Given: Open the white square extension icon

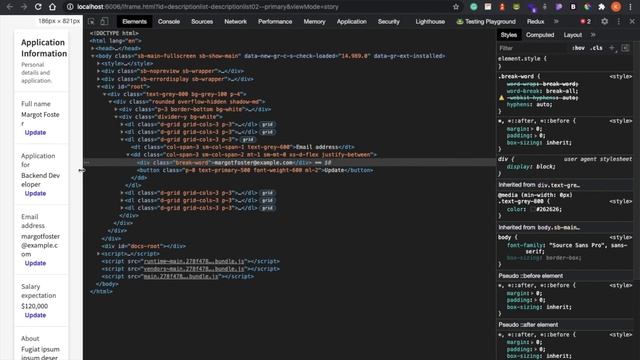Looking at the screenshot, I should (x=488, y=7).
